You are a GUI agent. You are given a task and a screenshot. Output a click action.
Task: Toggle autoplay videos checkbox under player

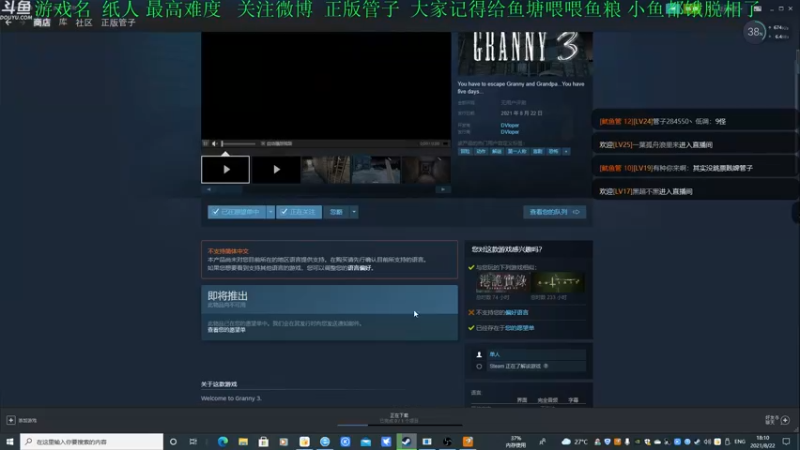pyautogui.click(x=263, y=144)
